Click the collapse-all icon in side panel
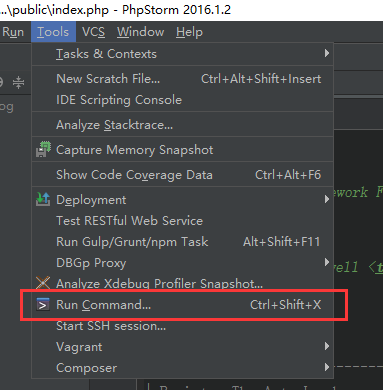This screenshot has width=383, height=390. 19,82
